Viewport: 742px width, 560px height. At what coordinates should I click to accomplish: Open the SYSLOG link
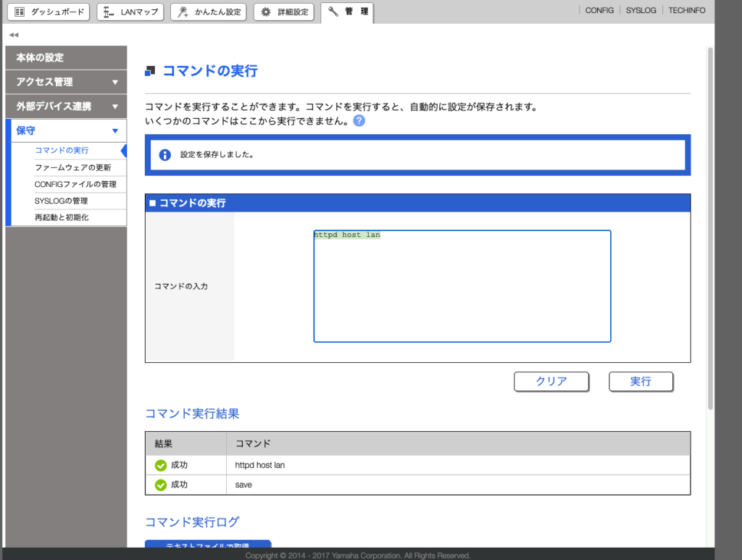641,11
